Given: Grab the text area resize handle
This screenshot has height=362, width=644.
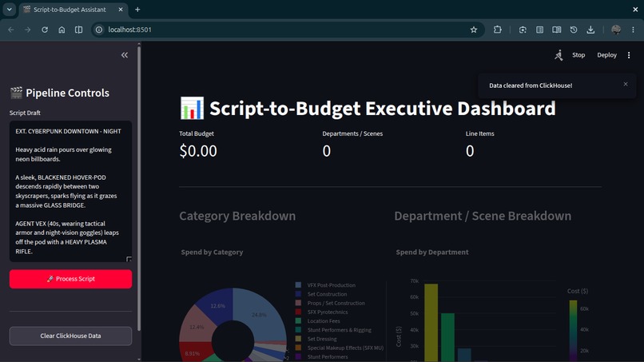Looking at the screenshot, I should [129, 259].
